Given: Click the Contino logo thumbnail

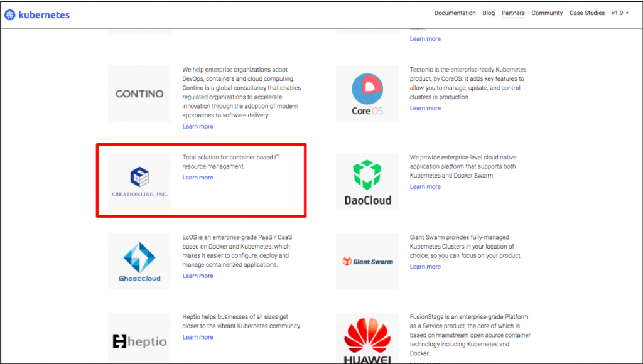Looking at the screenshot, I should [x=139, y=94].
